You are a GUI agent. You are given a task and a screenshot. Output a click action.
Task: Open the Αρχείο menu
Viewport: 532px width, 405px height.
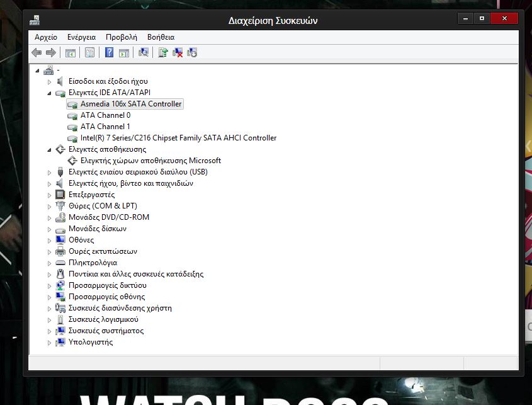(46, 37)
